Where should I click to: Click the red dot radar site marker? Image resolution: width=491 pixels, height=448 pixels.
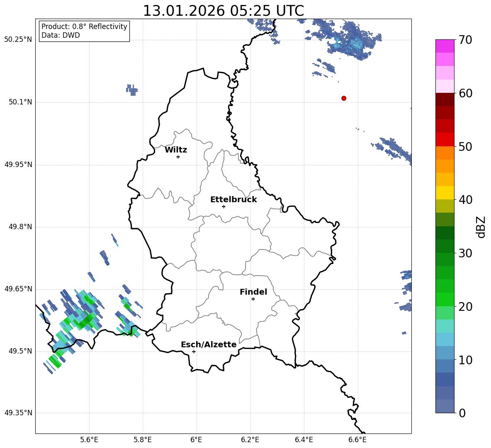point(343,98)
